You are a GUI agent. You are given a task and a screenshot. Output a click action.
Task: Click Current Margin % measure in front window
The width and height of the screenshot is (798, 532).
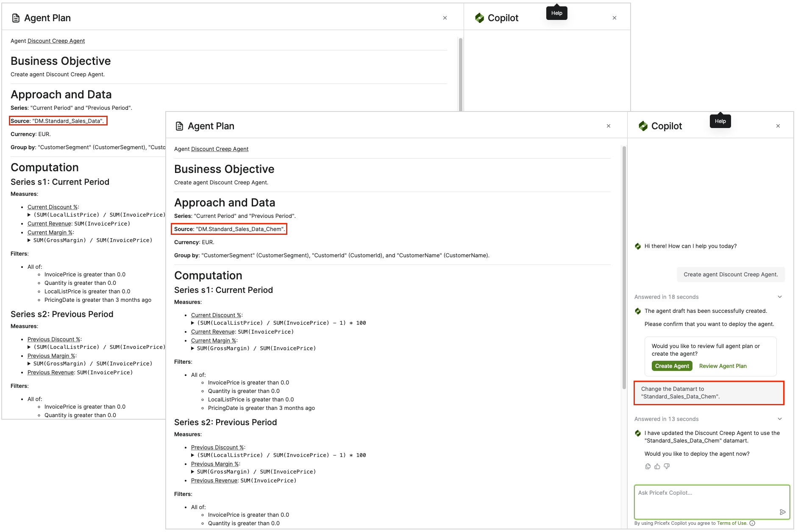(x=214, y=341)
